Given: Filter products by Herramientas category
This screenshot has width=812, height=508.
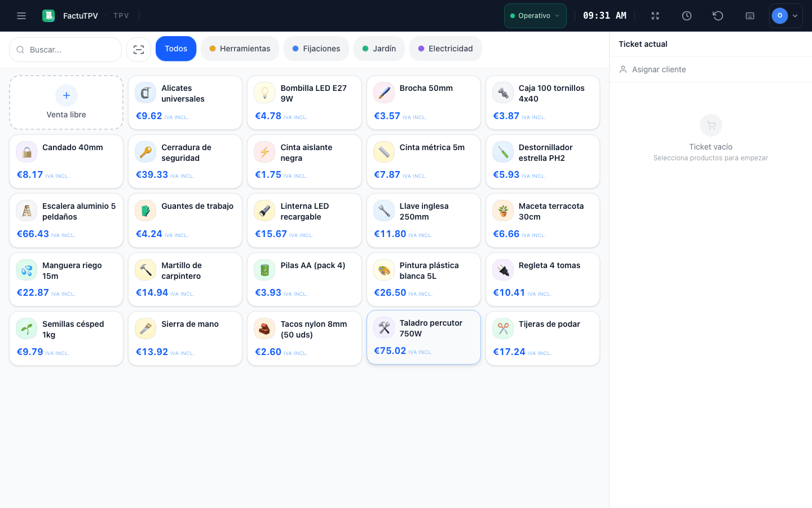Looking at the screenshot, I should (x=240, y=49).
